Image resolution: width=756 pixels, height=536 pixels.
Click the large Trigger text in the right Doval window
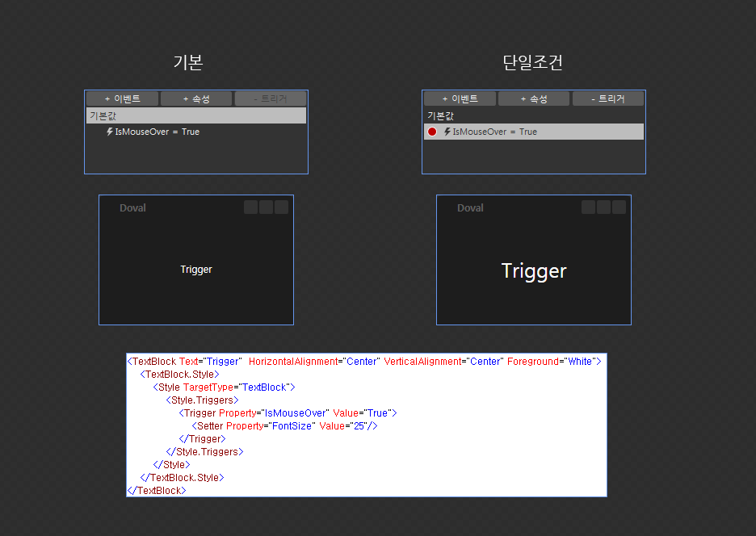tap(534, 271)
